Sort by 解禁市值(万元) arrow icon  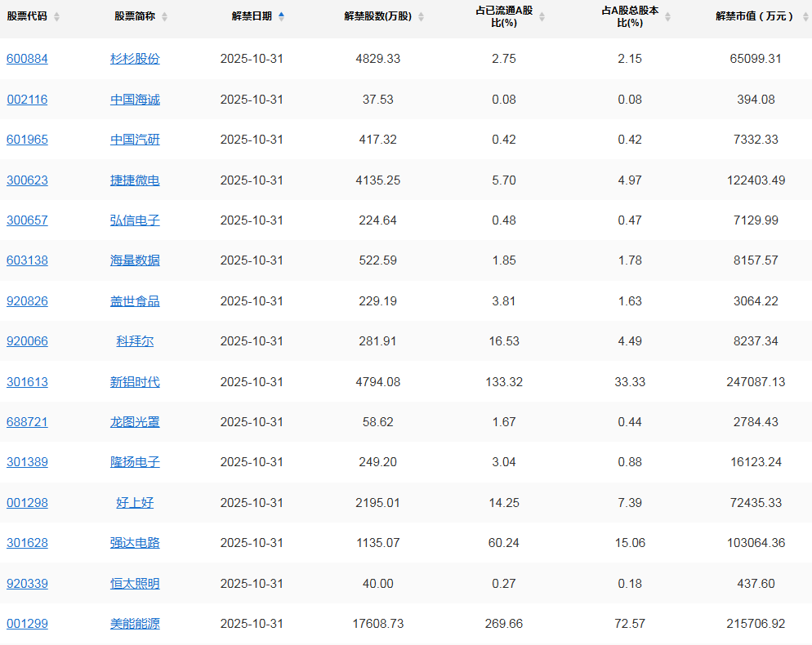coord(804,16)
